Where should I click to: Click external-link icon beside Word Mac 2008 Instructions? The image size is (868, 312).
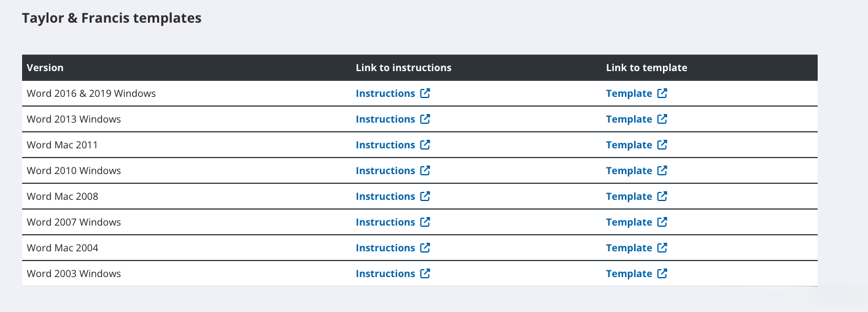click(x=425, y=197)
